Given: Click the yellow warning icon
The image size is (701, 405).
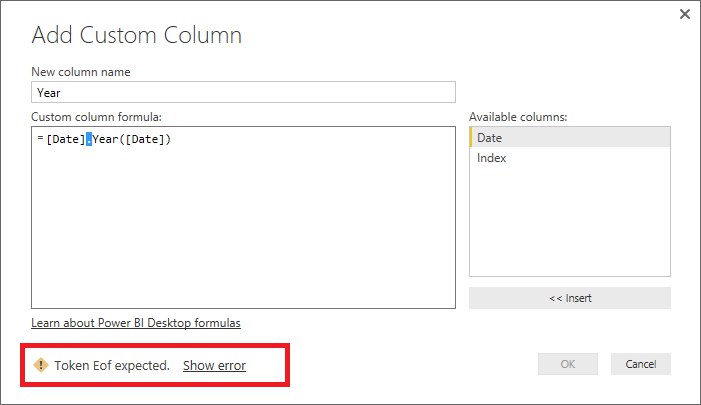Looking at the screenshot, I should click(x=41, y=365).
